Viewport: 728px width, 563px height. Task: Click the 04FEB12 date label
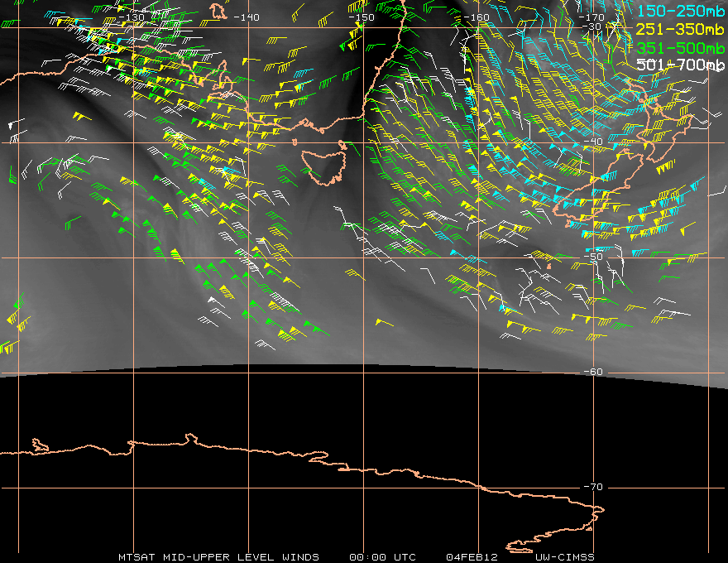pyautogui.click(x=472, y=557)
